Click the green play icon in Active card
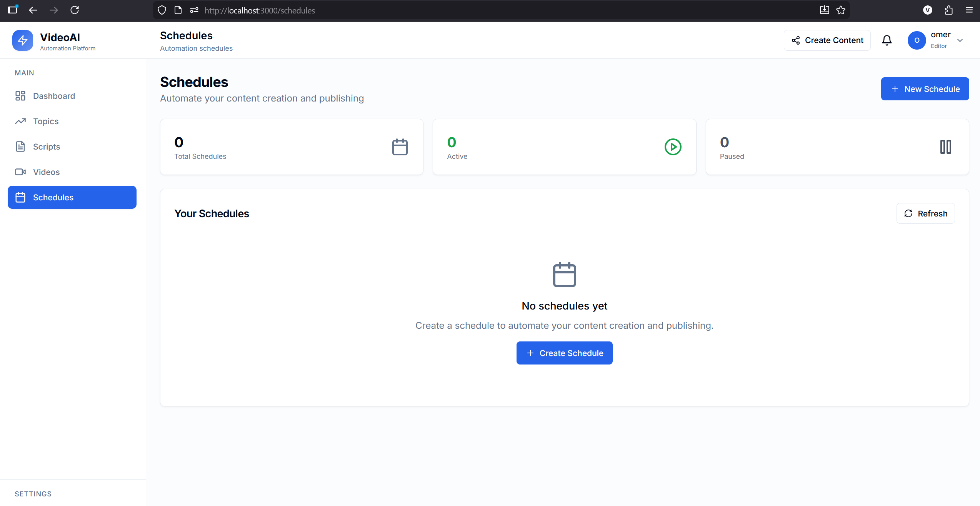 click(x=673, y=147)
